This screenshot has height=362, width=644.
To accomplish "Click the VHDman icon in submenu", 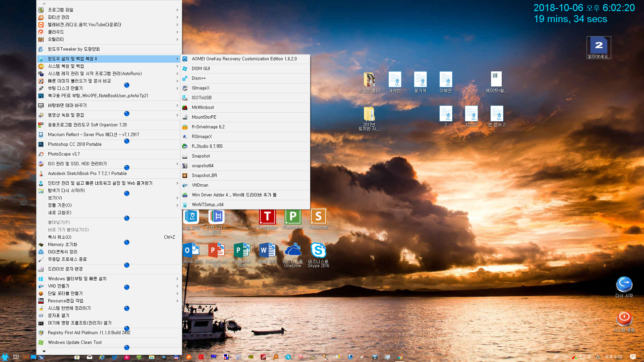I will 185,185.
